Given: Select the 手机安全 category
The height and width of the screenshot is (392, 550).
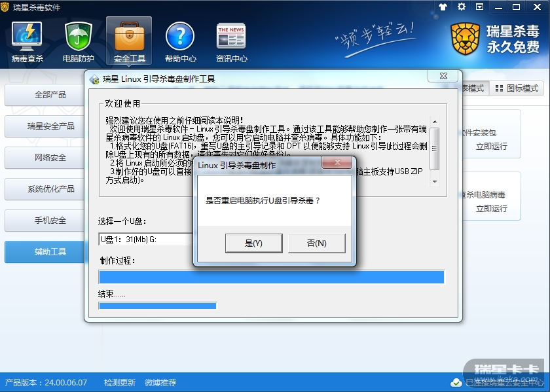Looking at the screenshot, I should (45, 221).
